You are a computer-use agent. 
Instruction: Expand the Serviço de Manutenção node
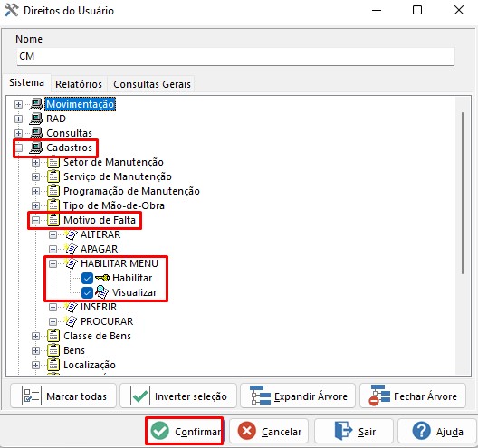[x=35, y=176]
